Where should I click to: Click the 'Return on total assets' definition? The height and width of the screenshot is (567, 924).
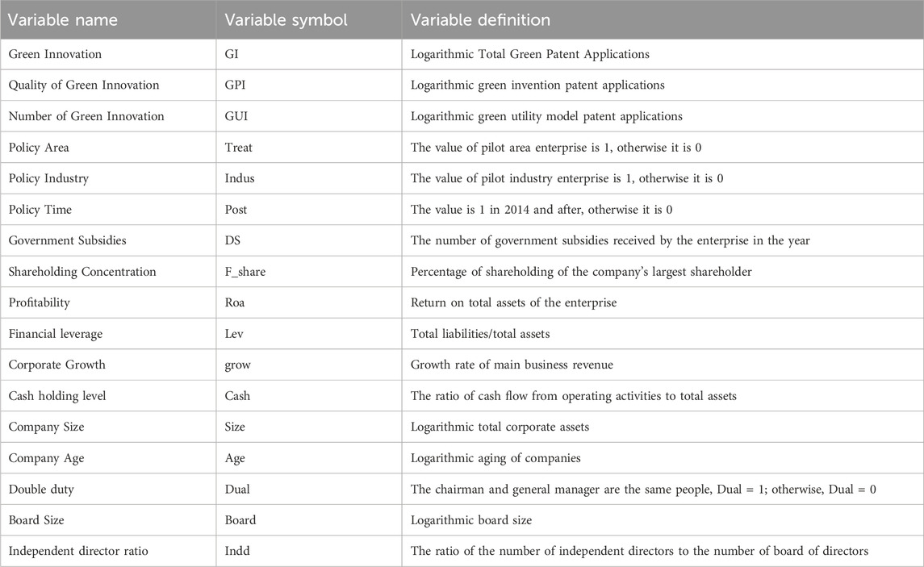[514, 302]
